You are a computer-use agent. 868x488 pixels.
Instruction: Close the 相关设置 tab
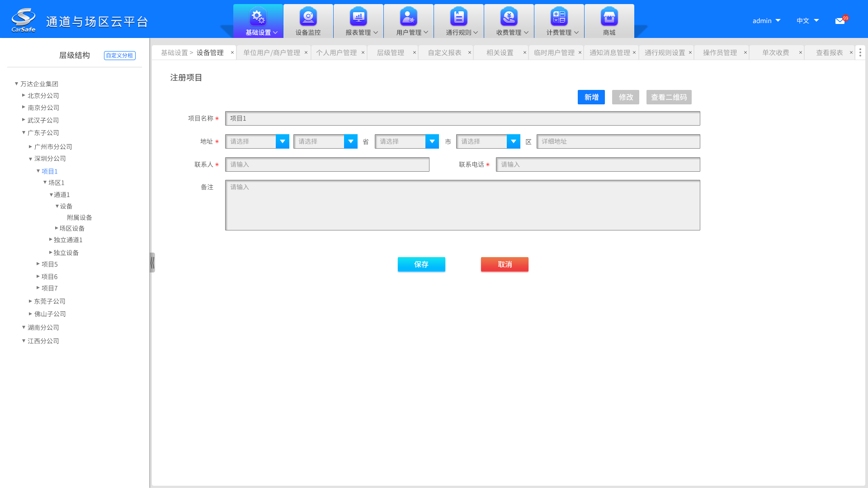pyautogui.click(x=525, y=52)
